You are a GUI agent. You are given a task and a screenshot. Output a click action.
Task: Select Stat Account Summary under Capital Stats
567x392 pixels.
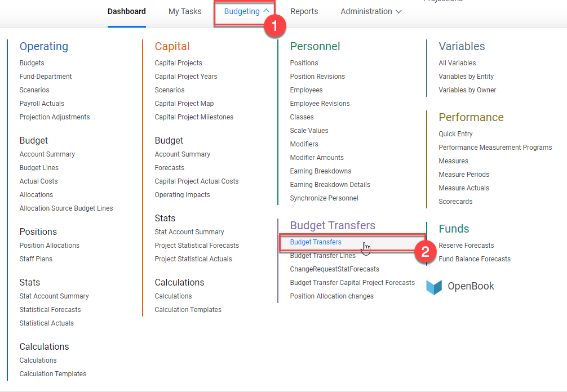click(x=189, y=231)
